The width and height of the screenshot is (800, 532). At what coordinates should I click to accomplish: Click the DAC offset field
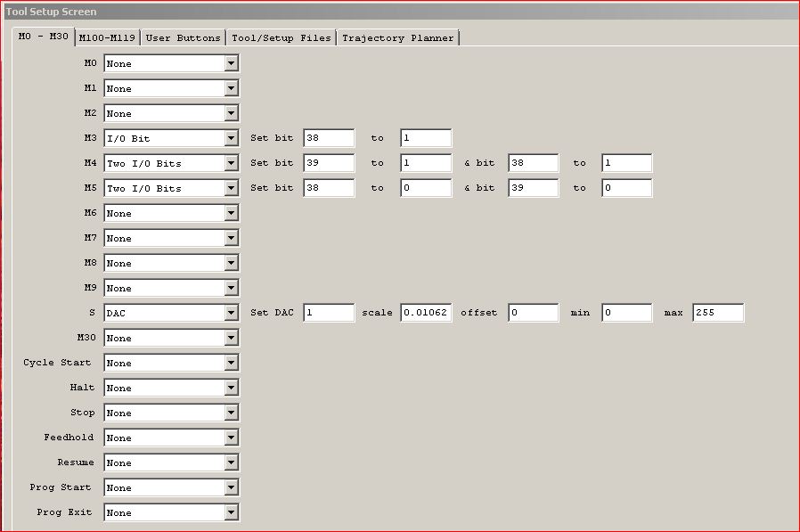coord(533,314)
